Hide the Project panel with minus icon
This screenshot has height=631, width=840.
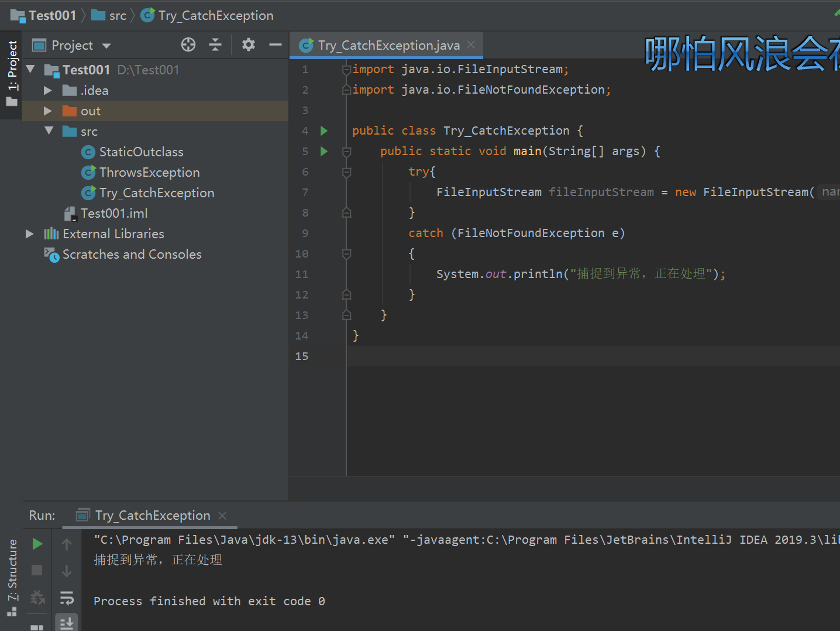276,44
